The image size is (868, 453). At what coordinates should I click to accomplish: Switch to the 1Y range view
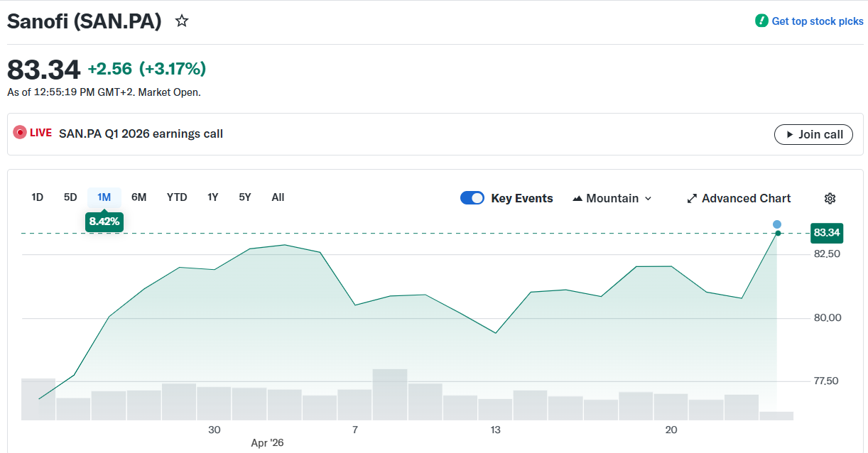click(x=212, y=197)
